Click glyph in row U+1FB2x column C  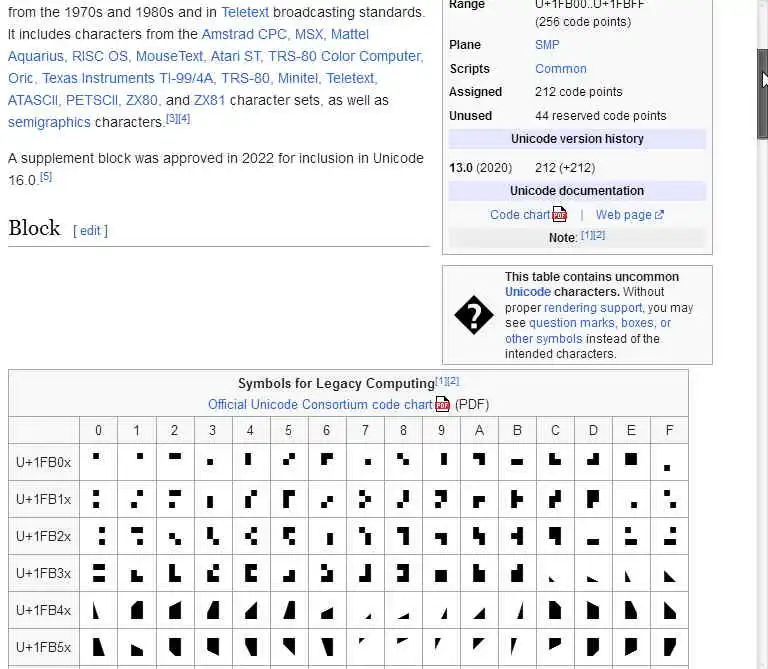(555, 536)
